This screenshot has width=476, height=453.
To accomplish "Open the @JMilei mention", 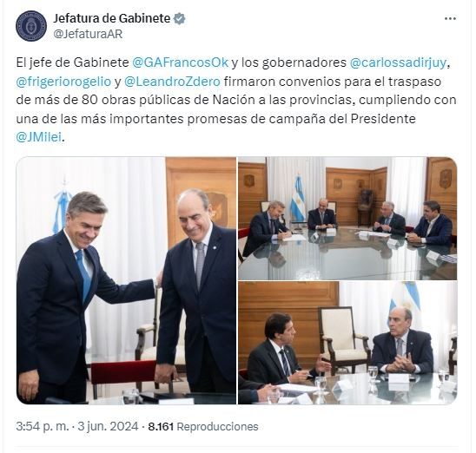I will click(x=39, y=137).
